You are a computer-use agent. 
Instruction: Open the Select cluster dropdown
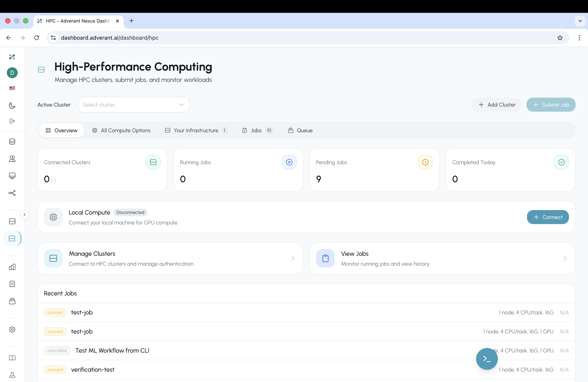pos(133,104)
